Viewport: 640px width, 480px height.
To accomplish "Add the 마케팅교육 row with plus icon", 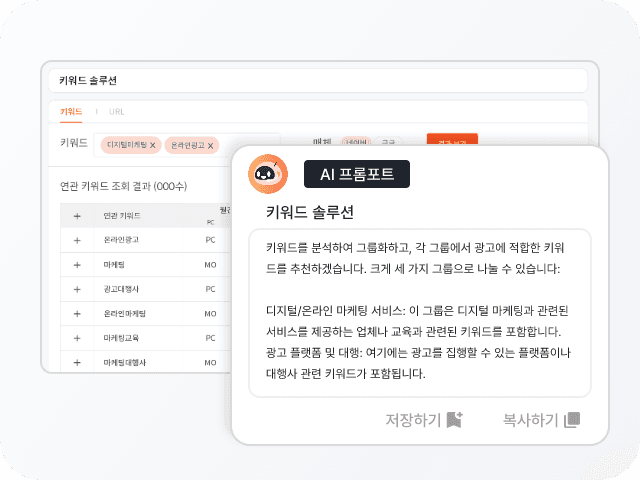I will (x=77, y=338).
